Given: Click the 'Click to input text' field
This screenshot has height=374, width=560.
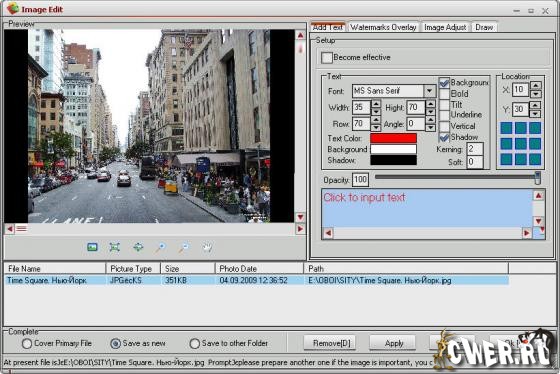Looking at the screenshot, I should coord(427,209).
